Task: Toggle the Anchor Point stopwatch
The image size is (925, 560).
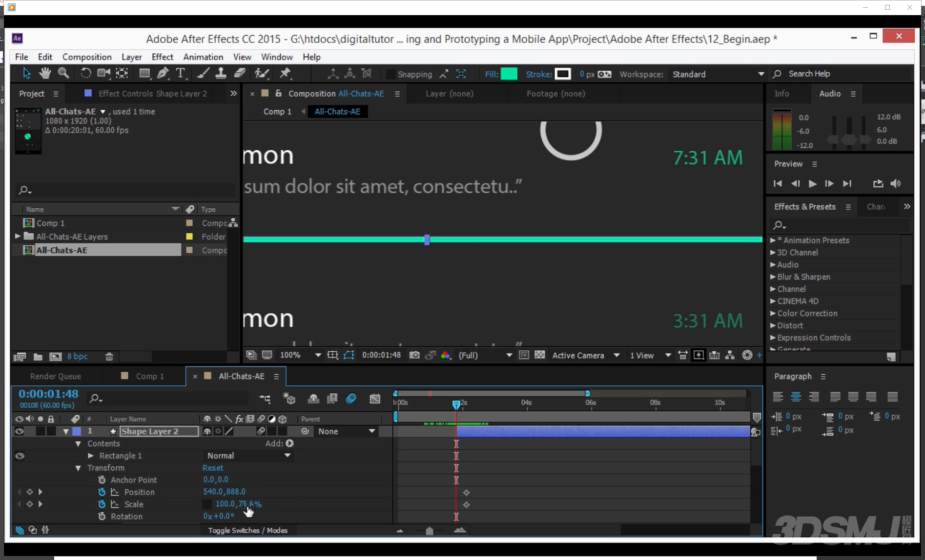Action: [102, 480]
